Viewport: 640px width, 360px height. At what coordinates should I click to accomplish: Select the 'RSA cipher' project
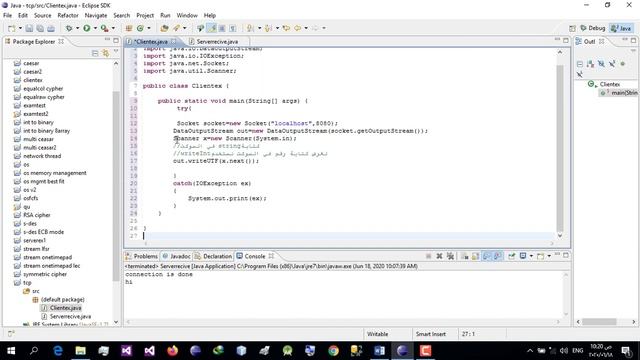pos(37,215)
